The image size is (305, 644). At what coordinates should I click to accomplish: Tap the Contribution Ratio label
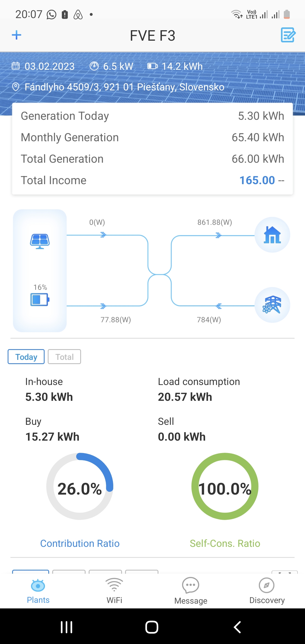(x=80, y=543)
